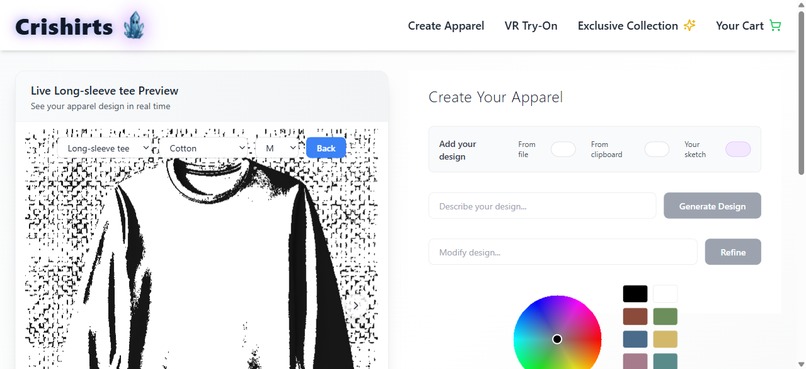
Task: Go to the Create Apparel page
Action: pos(446,26)
